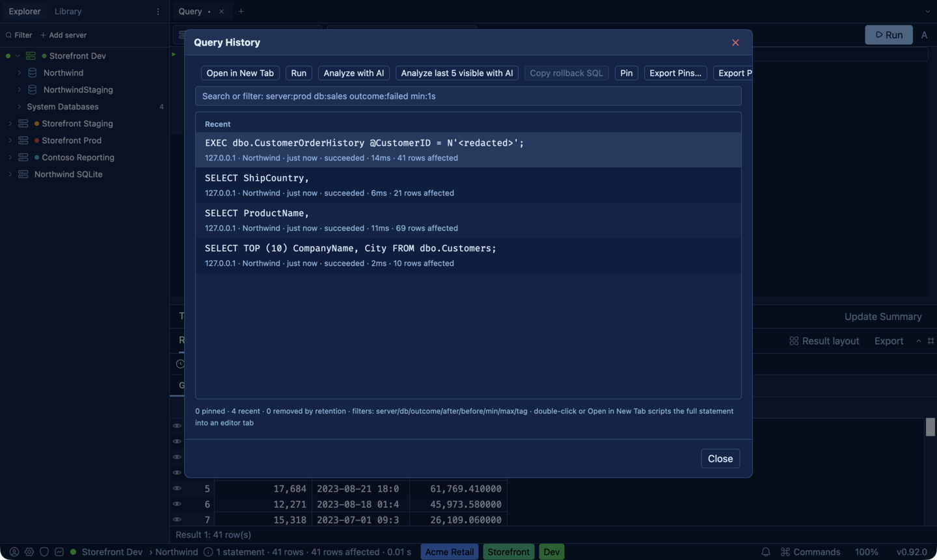Click the results vertical scrollbar thumb
Viewport: 937px width, 560px height.
[x=930, y=427]
